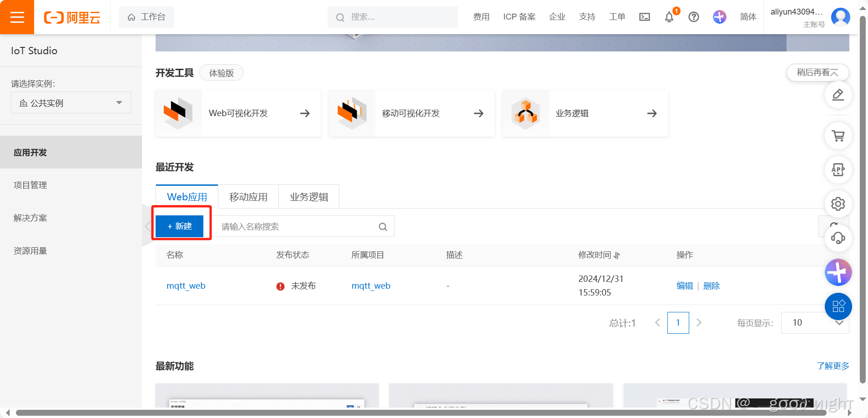Open the 企业 menu
Image resolution: width=868 pixels, height=418 pixels.
[557, 17]
